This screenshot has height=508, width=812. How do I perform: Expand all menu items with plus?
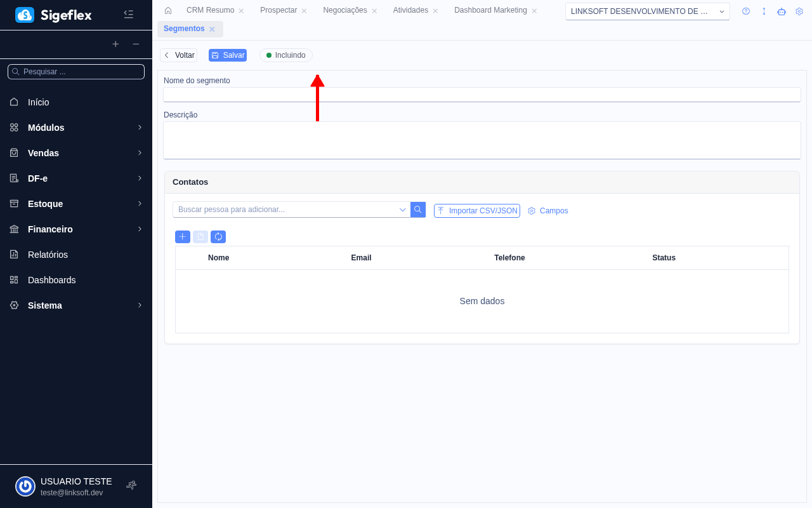point(115,44)
